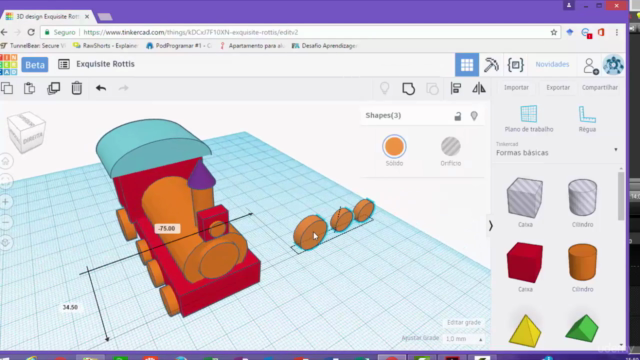Open the Mirror flip tool

tap(479, 88)
